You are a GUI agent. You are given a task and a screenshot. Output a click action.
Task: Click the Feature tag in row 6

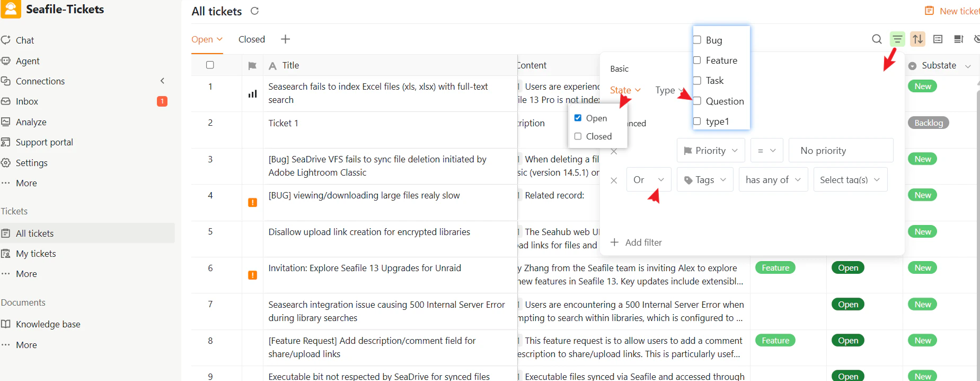pyautogui.click(x=775, y=268)
